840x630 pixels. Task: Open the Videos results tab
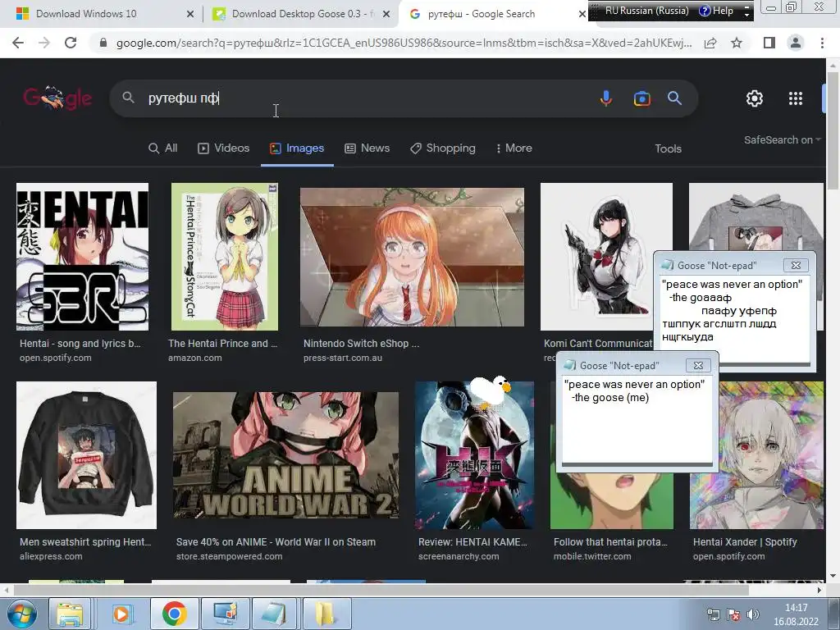[223, 148]
